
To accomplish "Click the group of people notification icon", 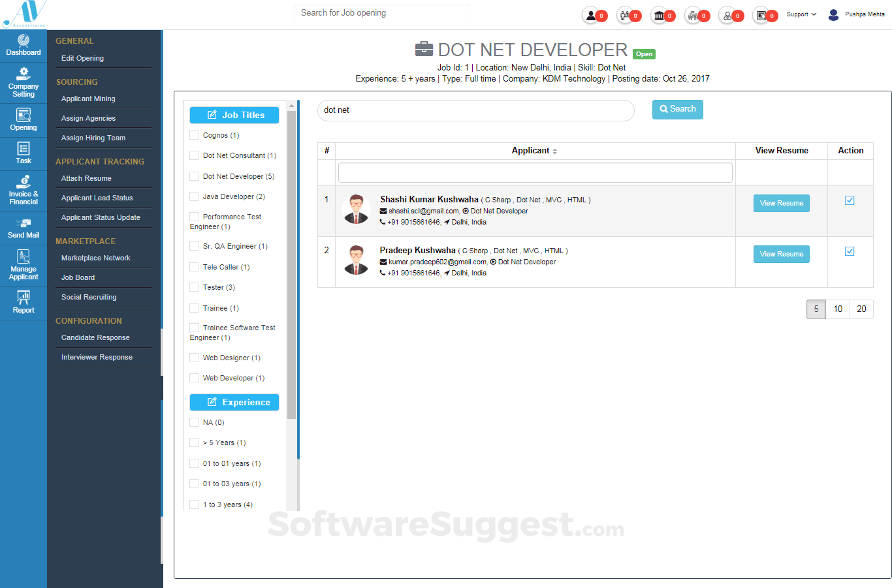I will pos(693,16).
